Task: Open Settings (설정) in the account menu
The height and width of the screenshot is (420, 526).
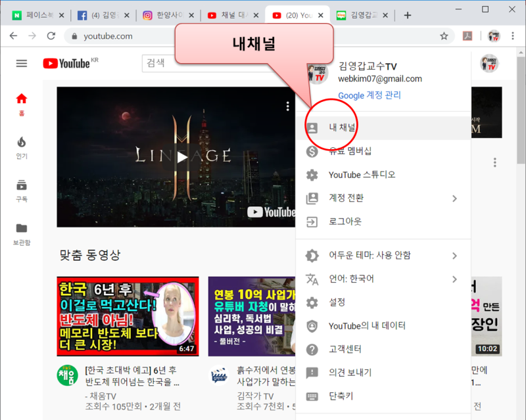Action: (x=383, y=302)
